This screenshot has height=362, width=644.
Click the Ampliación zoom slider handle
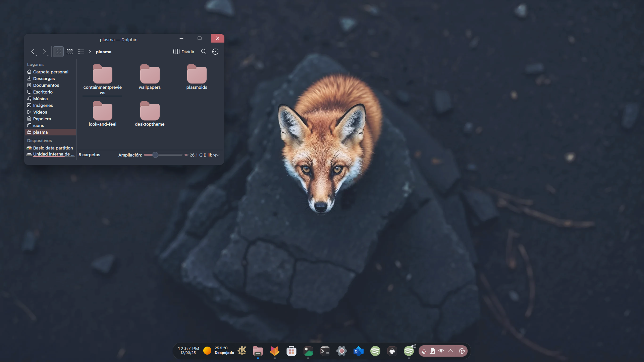click(x=155, y=155)
